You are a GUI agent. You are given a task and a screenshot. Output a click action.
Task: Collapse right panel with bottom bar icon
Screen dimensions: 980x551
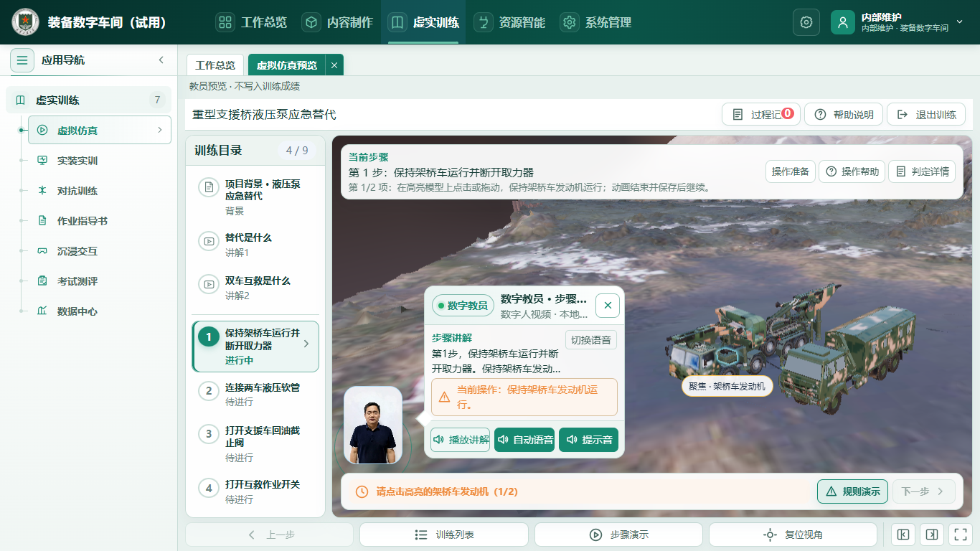tap(931, 534)
